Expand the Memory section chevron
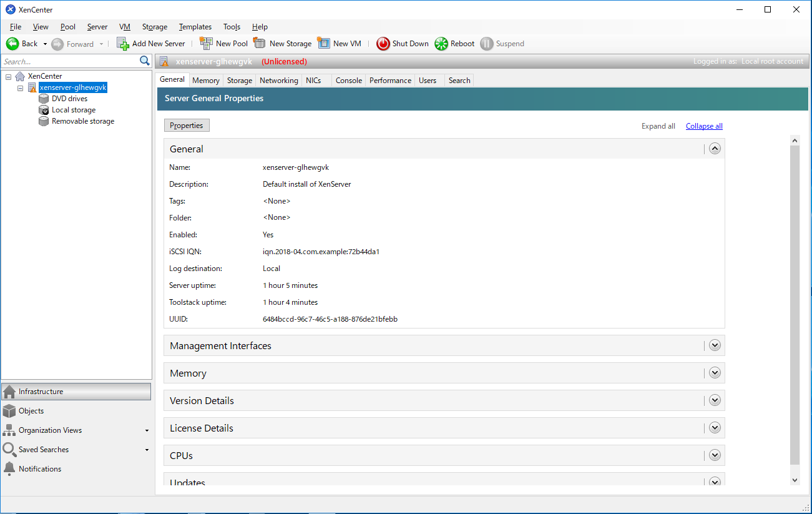This screenshot has height=514, width=812. pos(714,372)
